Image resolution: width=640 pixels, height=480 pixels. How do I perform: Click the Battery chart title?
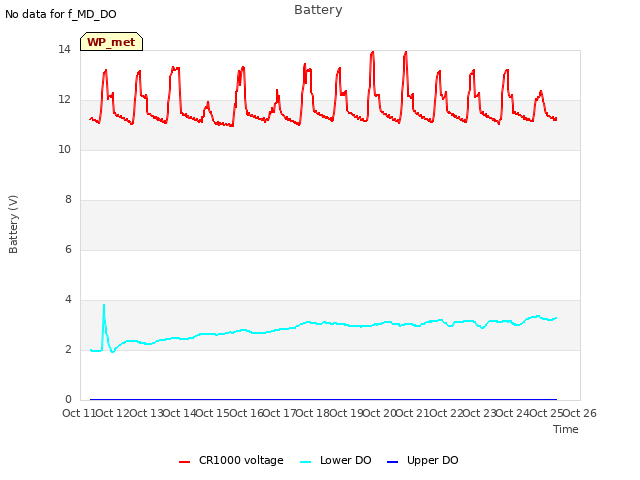pyautogui.click(x=318, y=10)
